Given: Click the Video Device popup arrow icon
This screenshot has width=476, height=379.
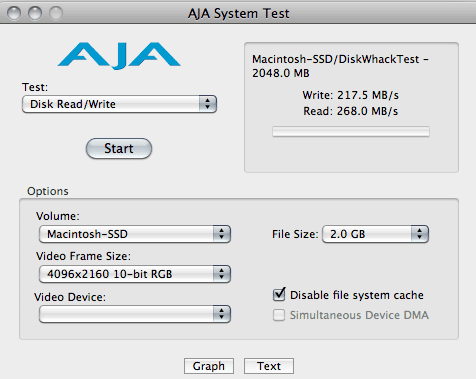Looking at the screenshot, I should 222,314.
